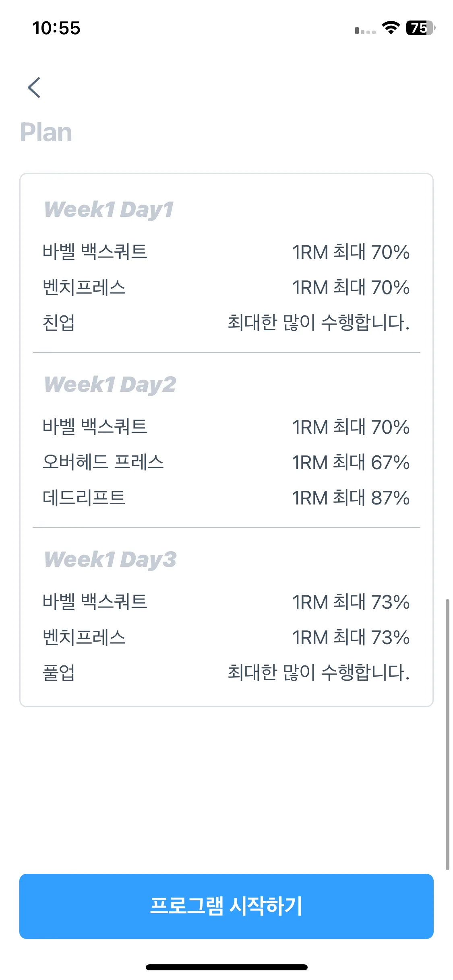Viewport: 453px width, 980px height.
Task: Tap the 10:55 clock in status bar
Action: tap(56, 28)
